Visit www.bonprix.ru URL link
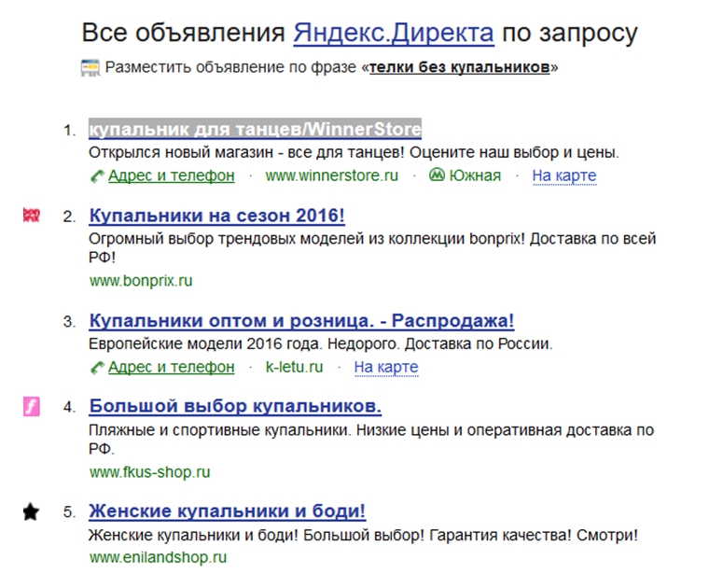The image size is (723, 588). [141, 280]
